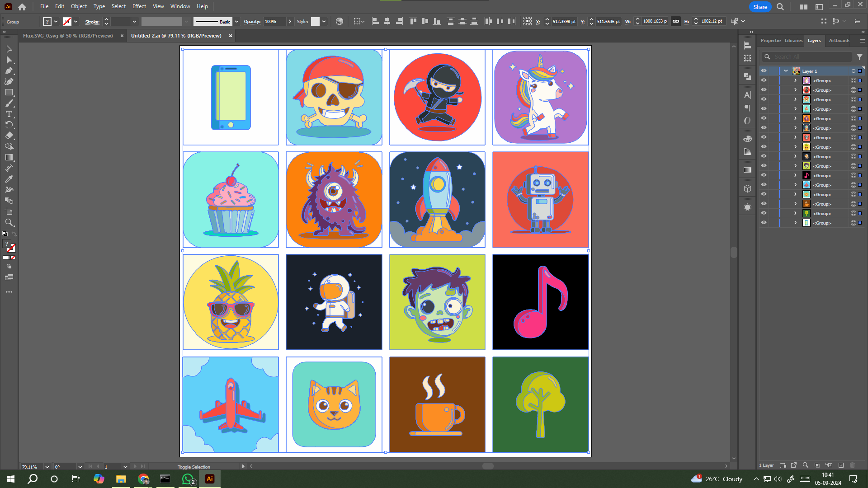Open the Opacity dropdown arrow
This screenshot has width=868, height=488.
(290, 21)
